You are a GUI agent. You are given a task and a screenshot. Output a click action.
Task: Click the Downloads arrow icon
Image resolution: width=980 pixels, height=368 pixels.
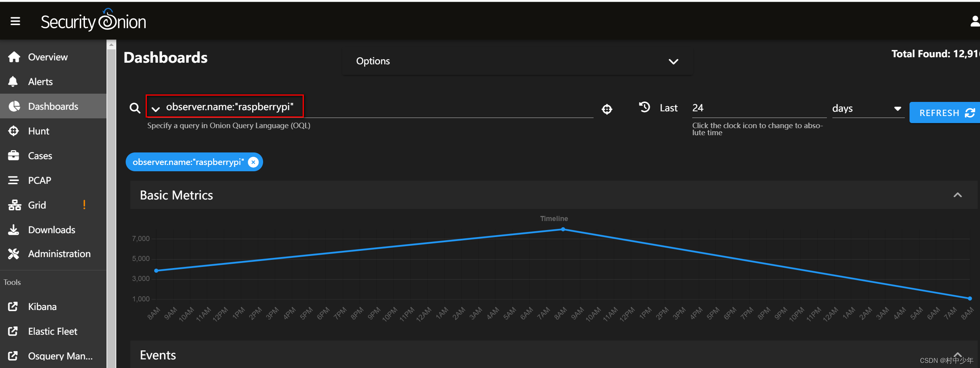tap(14, 230)
